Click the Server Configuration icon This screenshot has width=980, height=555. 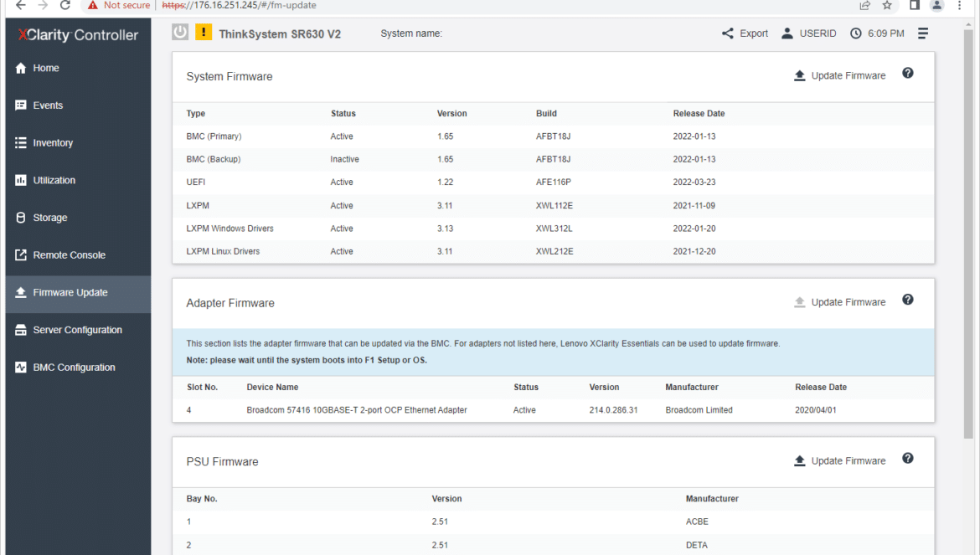coord(21,330)
